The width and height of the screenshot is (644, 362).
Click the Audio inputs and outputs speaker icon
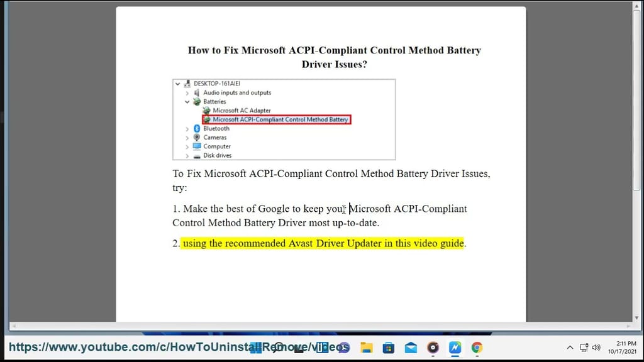(196, 93)
